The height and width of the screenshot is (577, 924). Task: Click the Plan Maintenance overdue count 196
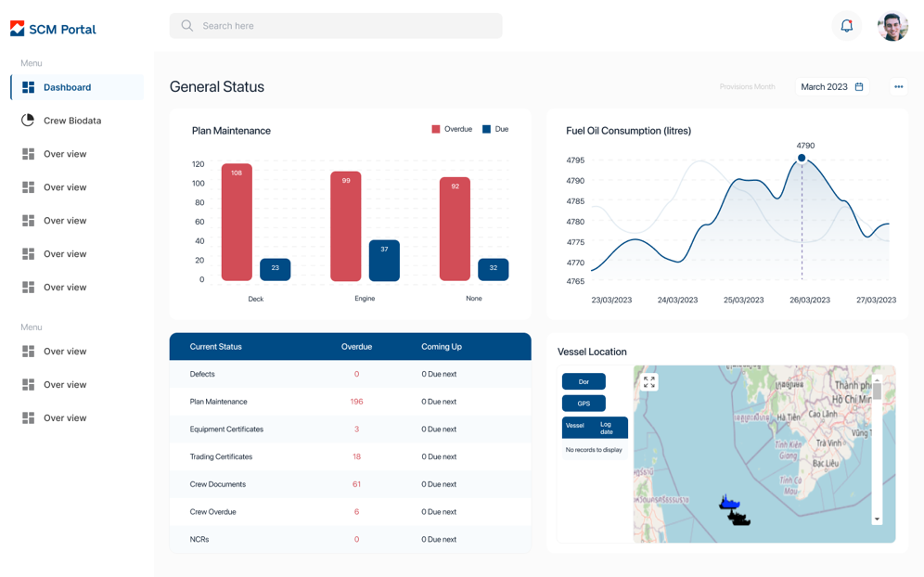click(x=356, y=402)
